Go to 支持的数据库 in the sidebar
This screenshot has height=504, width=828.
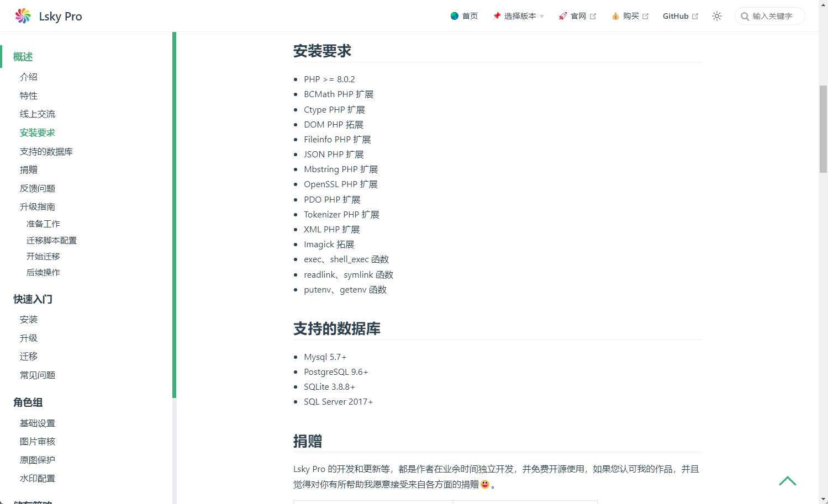pyautogui.click(x=46, y=151)
